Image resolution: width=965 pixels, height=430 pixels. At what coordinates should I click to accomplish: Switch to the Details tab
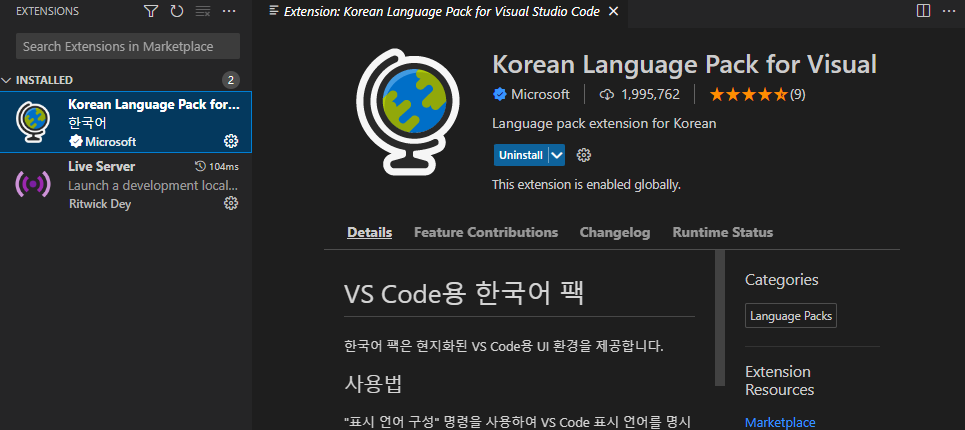[369, 233]
